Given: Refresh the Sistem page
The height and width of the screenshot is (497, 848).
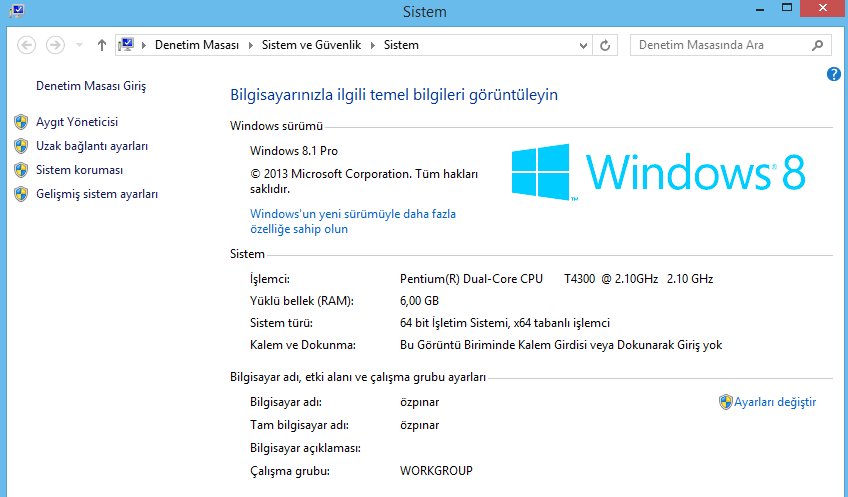Looking at the screenshot, I should [605, 45].
